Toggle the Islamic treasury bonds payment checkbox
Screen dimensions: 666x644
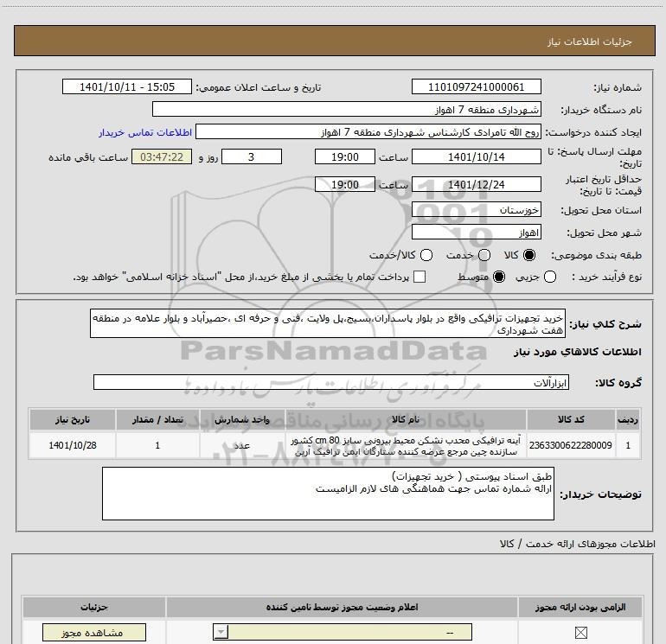(419, 277)
